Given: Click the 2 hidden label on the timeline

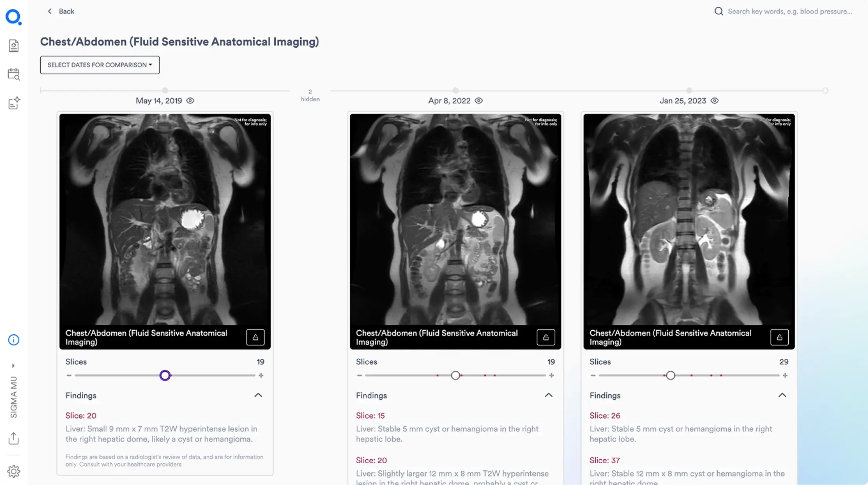Looking at the screenshot, I should [x=310, y=95].
